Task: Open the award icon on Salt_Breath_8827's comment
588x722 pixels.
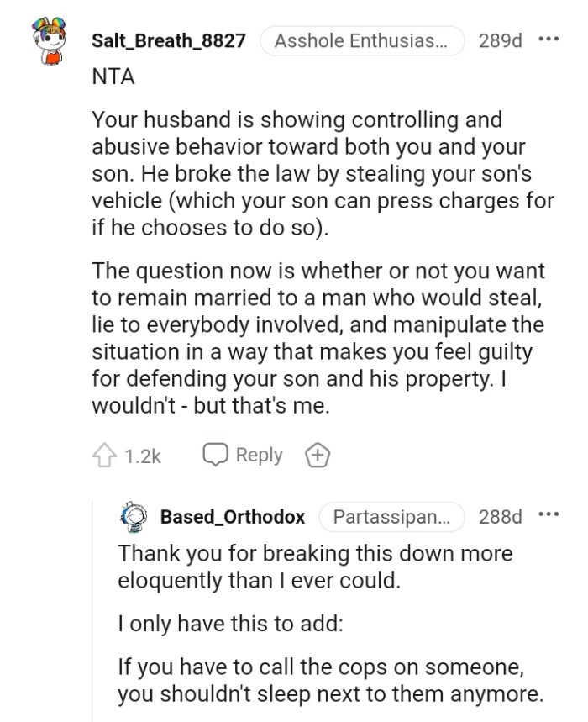Action: [318, 454]
